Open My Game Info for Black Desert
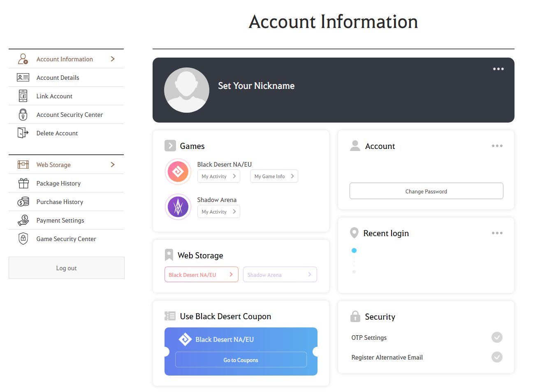Viewport: 547px width, 392px height. pos(274,176)
